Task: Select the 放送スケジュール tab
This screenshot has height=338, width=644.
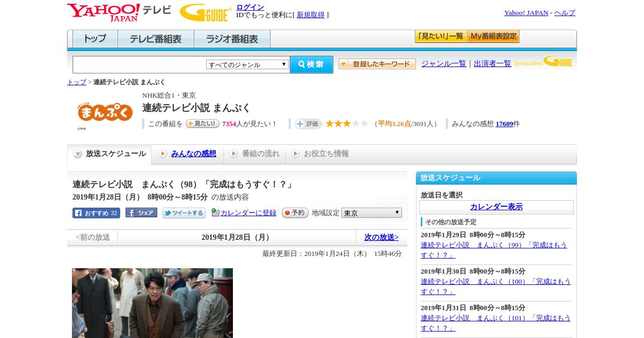Action: pos(109,154)
